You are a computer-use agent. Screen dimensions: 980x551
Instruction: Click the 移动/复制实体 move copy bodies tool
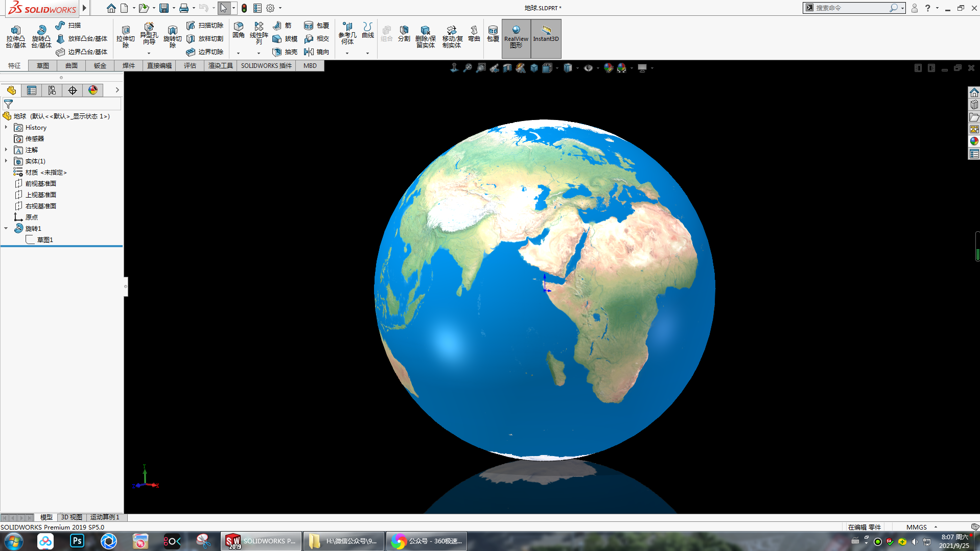[x=452, y=37]
